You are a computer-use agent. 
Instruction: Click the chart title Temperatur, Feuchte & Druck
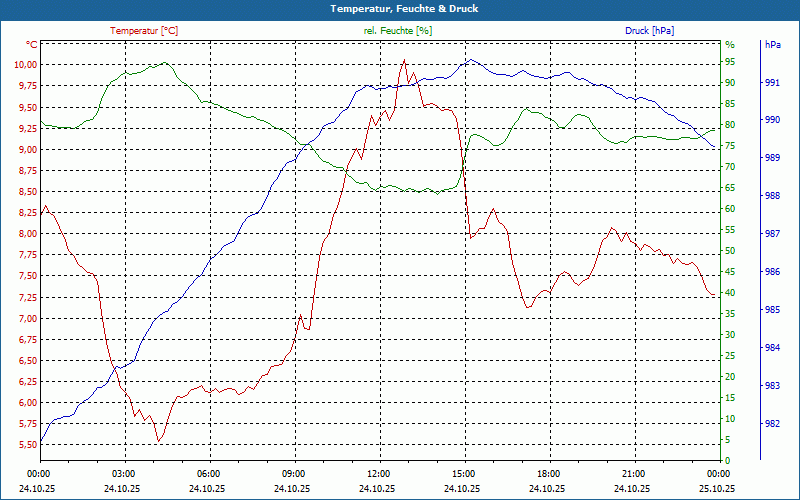[x=404, y=9]
